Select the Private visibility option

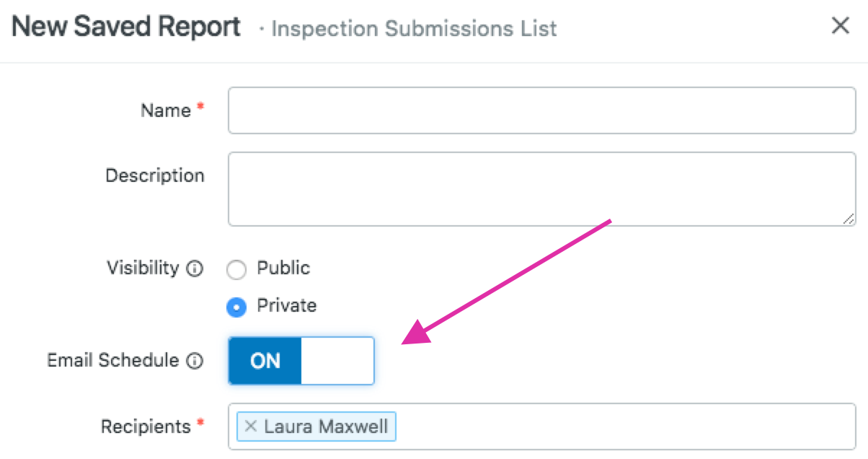coord(236,307)
